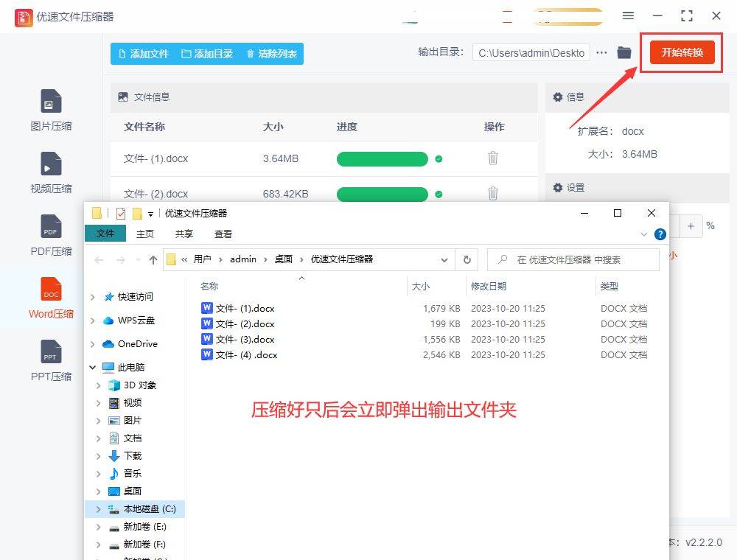Open the compressor hamburger menu
Viewport: 737px width, 560px height.
click(628, 15)
